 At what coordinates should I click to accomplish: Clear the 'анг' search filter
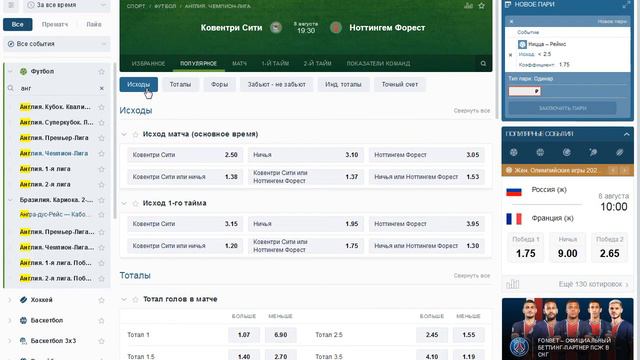point(102,88)
